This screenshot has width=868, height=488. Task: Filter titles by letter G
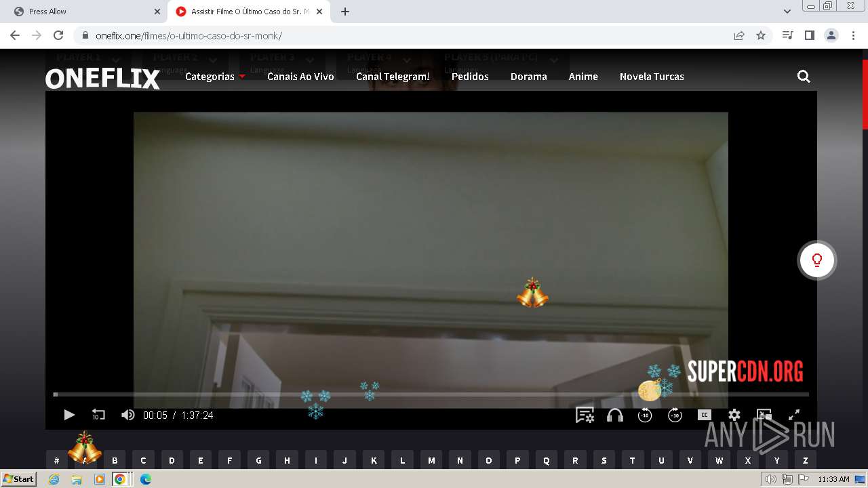coord(258,460)
